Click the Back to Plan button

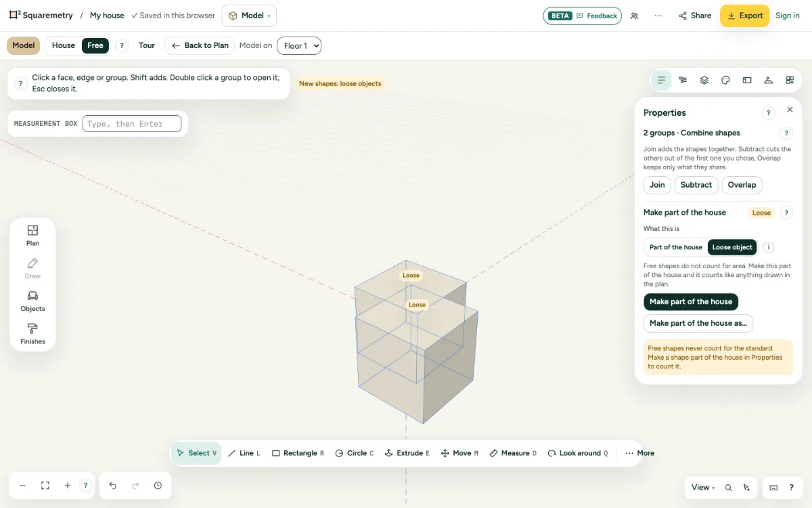coord(200,45)
